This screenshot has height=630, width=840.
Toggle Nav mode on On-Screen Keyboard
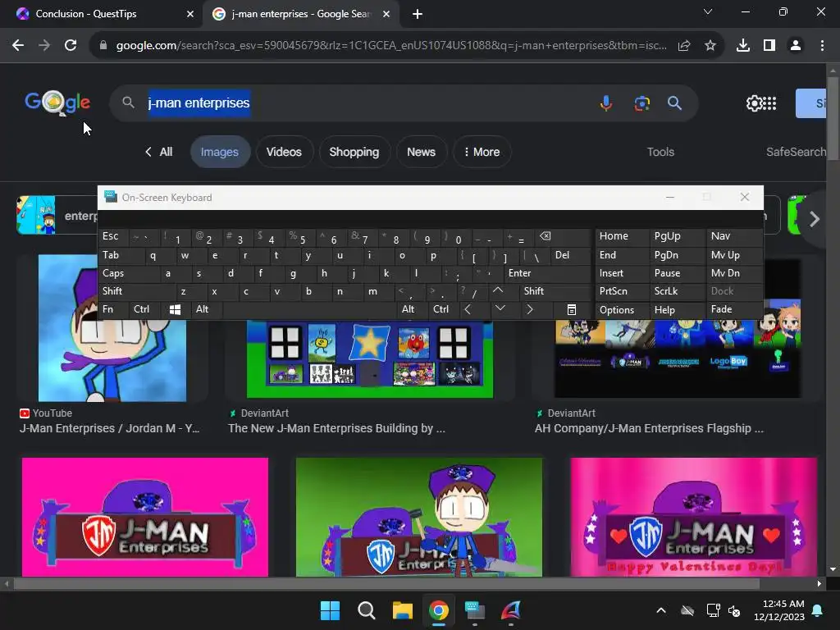tap(734, 236)
